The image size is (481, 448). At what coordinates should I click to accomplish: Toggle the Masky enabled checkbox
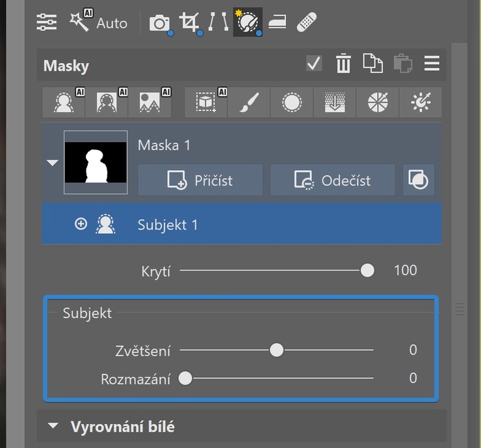pyautogui.click(x=314, y=63)
